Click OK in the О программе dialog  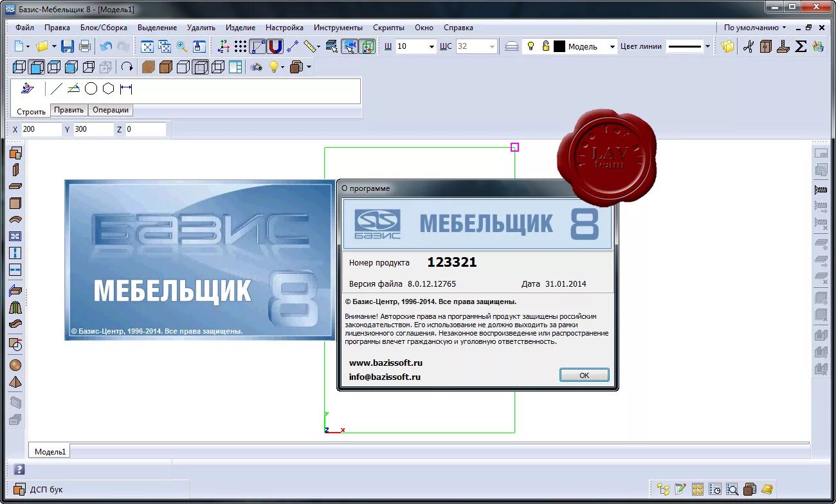click(x=584, y=375)
